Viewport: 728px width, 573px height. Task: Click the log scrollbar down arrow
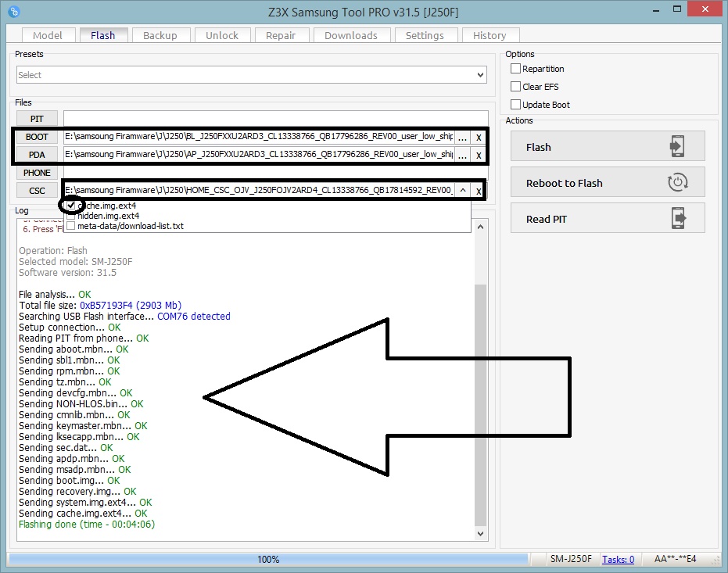click(x=481, y=534)
